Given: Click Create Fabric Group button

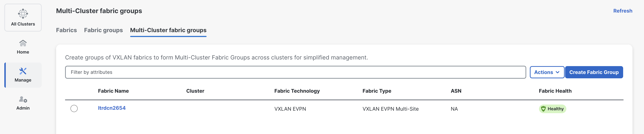Looking at the screenshot, I should pyautogui.click(x=594, y=72).
